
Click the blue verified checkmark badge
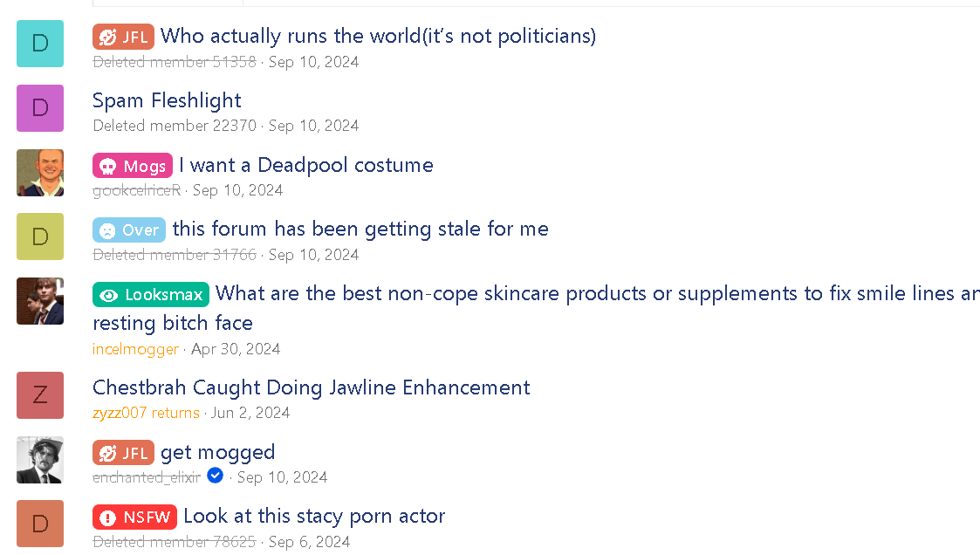216,476
